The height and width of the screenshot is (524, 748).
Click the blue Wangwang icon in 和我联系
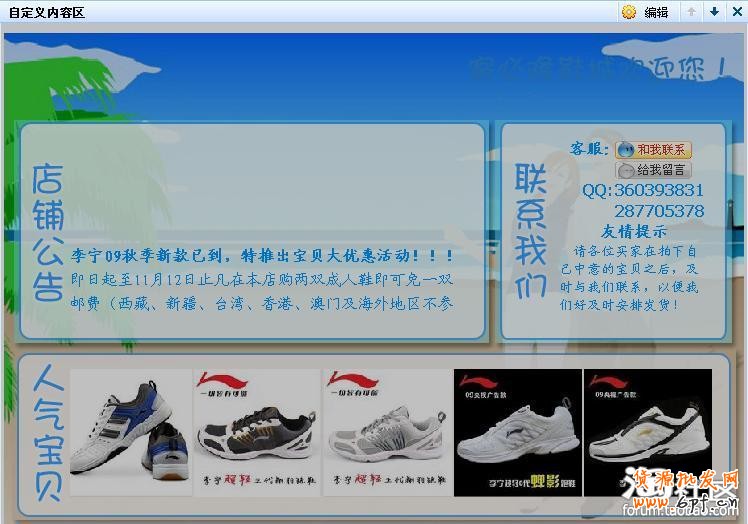(x=626, y=150)
